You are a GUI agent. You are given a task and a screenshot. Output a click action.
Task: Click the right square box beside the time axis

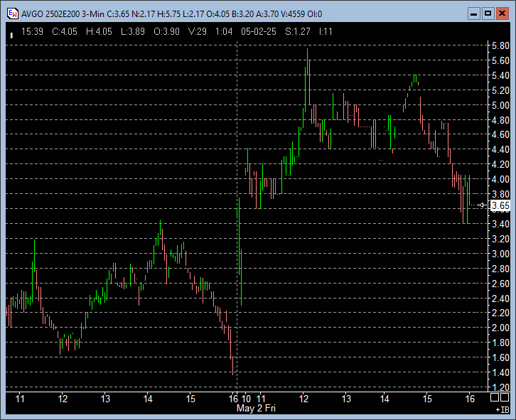[x=505, y=397]
